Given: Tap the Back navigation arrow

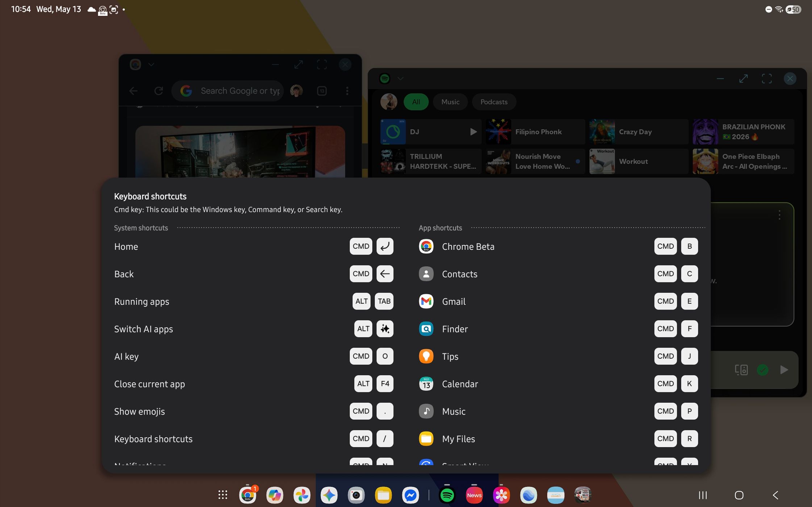Looking at the screenshot, I should click(775, 495).
